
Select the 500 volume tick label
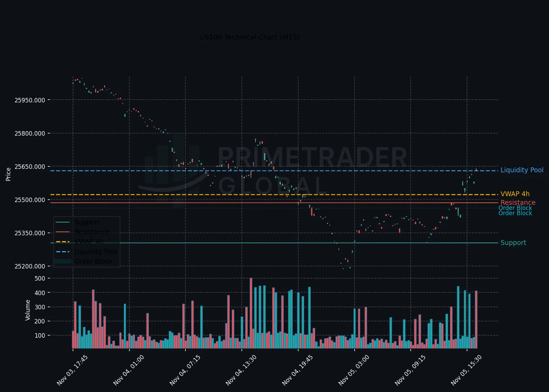click(x=40, y=279)
